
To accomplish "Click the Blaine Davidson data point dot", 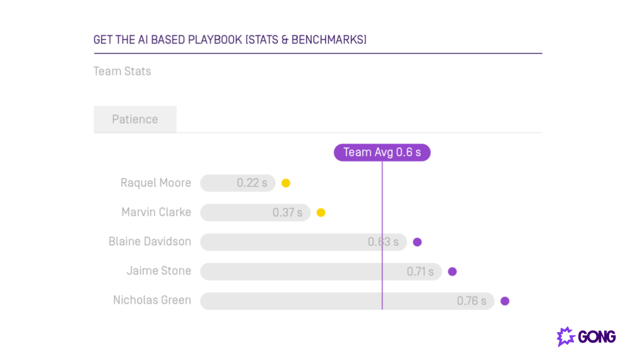I will click(x=417, y=242).
